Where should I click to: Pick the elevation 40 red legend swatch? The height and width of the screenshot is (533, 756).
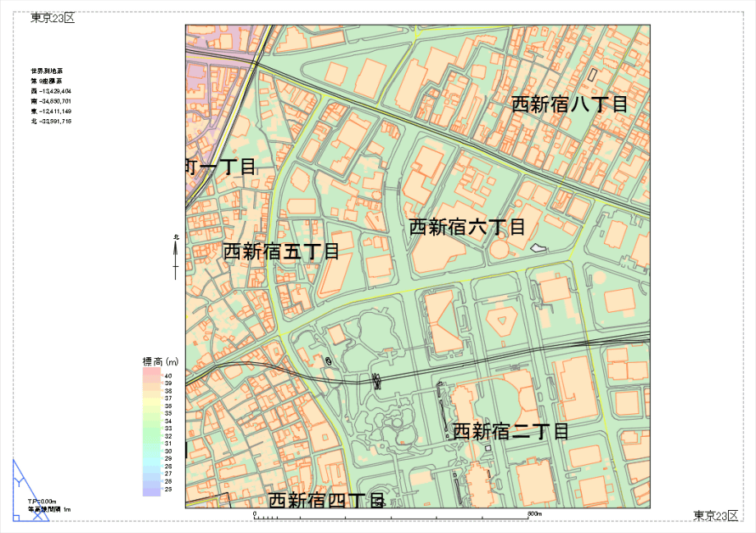click(151, 375)
